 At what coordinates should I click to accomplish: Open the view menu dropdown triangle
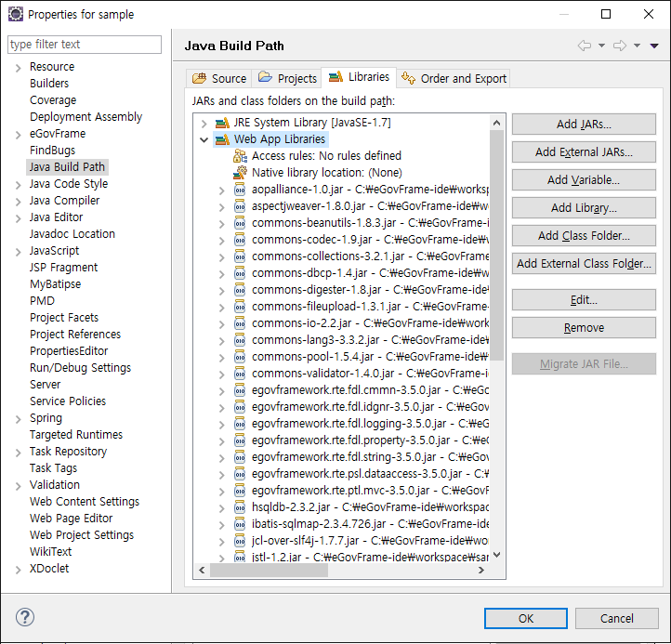pyautogui.click(x=654, y=46)
